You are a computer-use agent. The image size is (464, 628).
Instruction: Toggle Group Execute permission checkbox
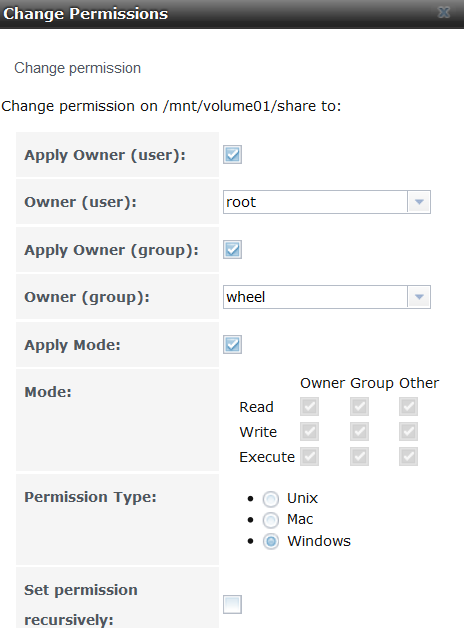click(x=359, y=457)
